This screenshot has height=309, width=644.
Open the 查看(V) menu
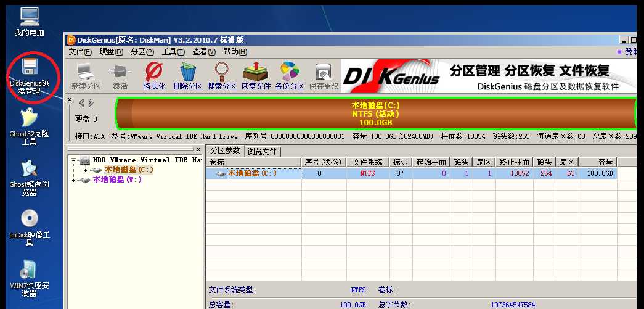(x=204, y=52)
